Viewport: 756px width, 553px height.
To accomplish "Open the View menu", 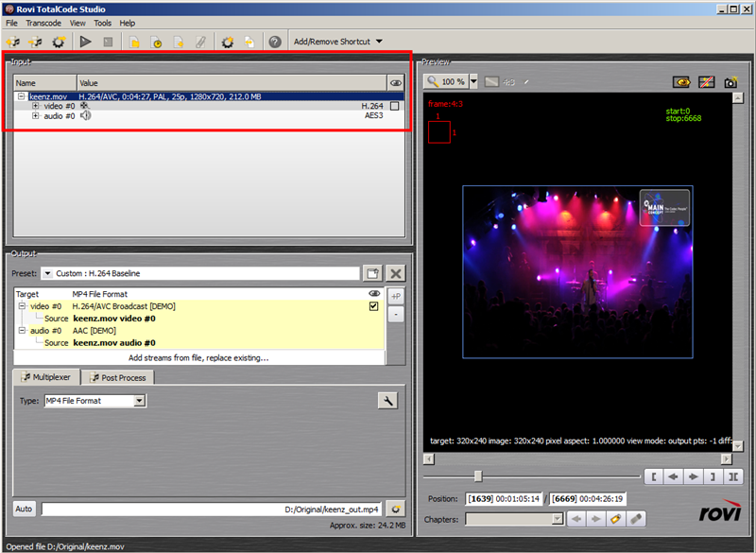I will pyautogui.click(x=77, y=23).
